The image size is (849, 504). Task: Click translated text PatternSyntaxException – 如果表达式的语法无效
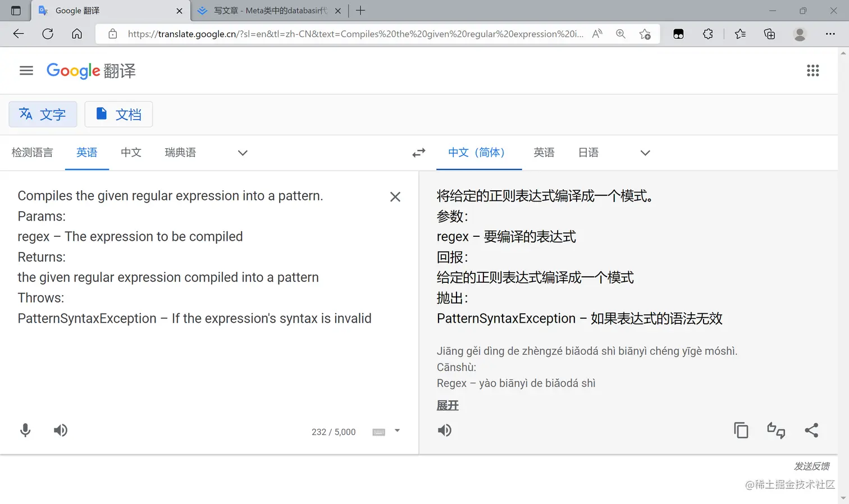(579, 319)
